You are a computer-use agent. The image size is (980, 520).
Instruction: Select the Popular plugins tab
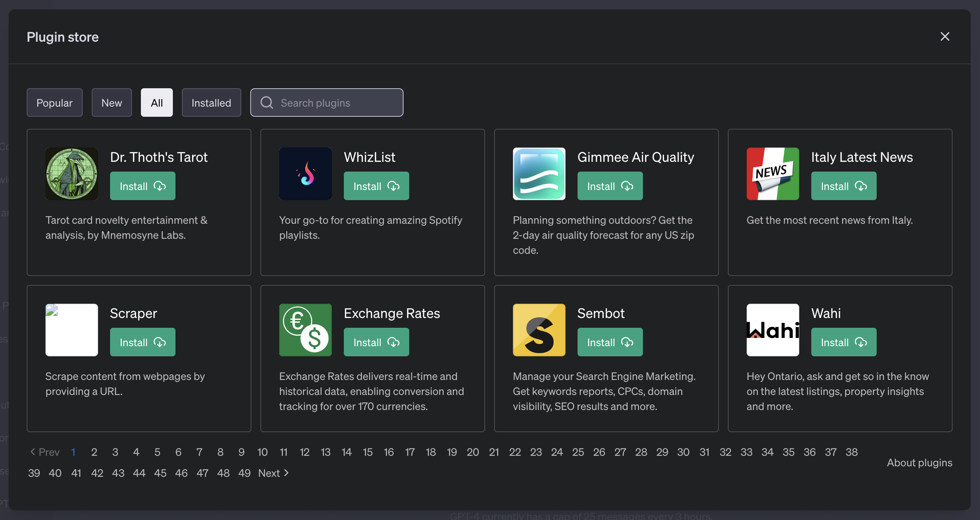coord(54,102)
